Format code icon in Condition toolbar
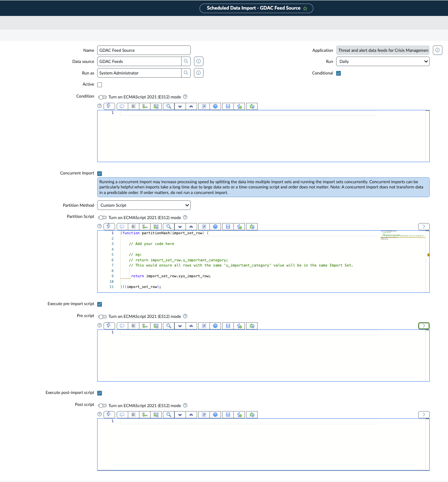This screenshot has height=482, width=448. pyautogui.click(x=133, y=106)
